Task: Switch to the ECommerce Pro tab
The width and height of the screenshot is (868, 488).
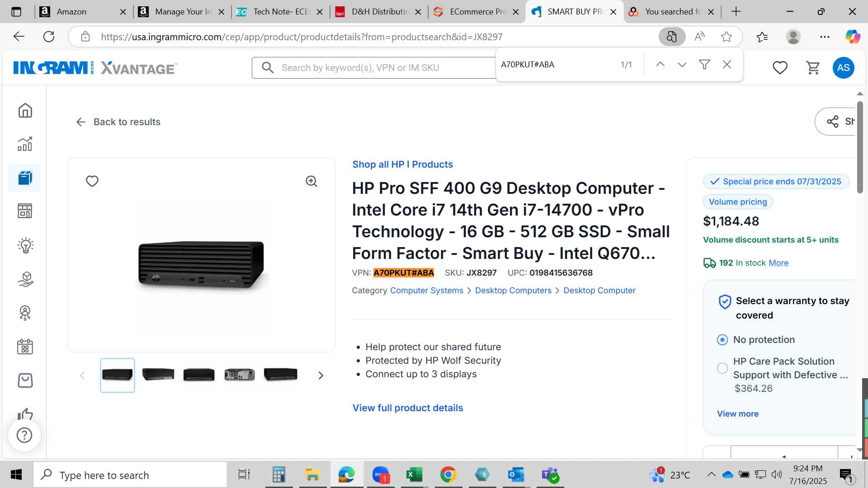Action: 477,12
